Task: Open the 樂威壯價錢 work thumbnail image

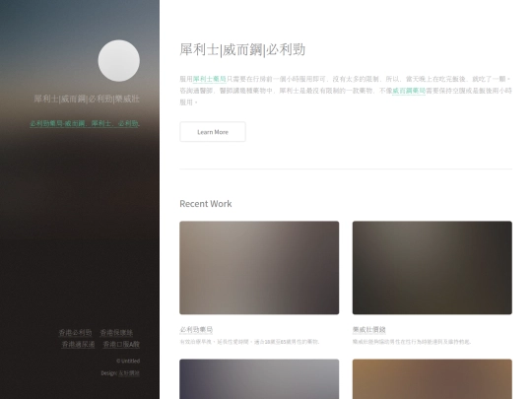Action: pos(432,268)
